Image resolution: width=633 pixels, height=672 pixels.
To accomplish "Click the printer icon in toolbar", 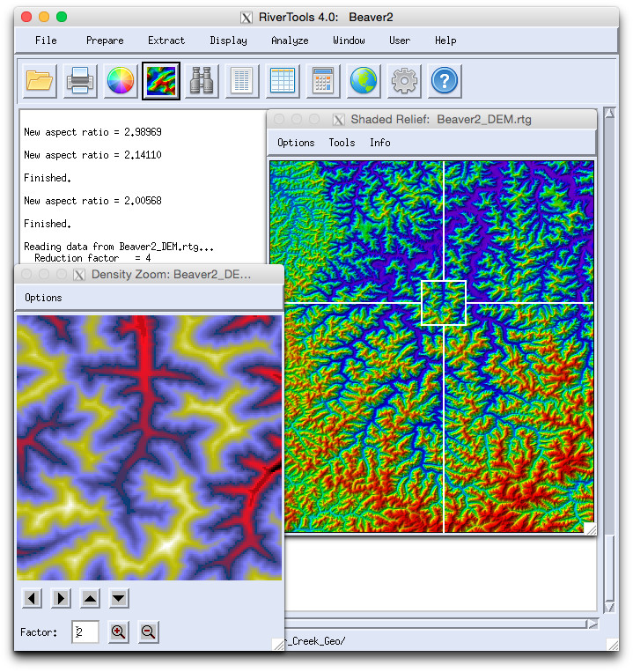I will click(x=80, y=82).
